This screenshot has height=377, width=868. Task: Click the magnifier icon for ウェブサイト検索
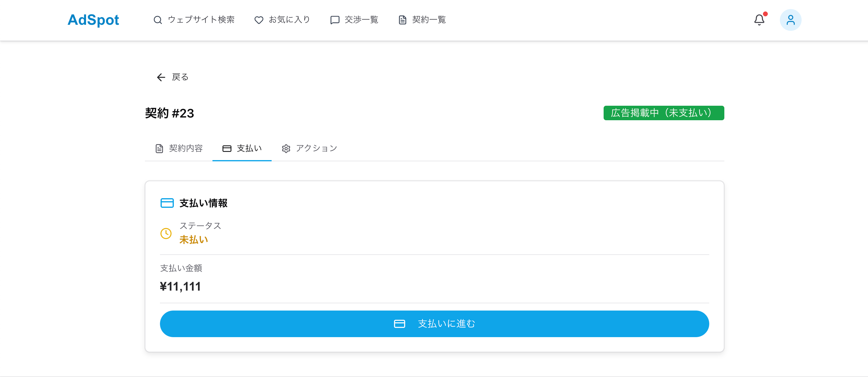[157, 20]
